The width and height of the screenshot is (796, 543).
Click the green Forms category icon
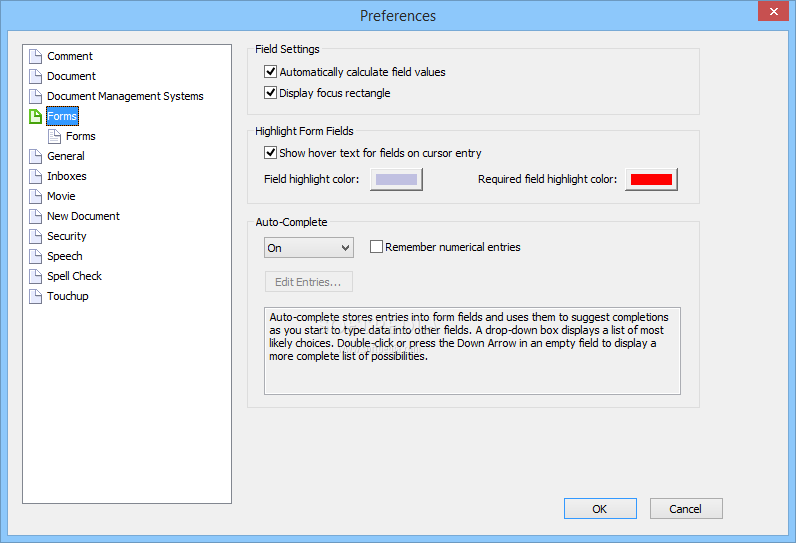coord(36,116)
